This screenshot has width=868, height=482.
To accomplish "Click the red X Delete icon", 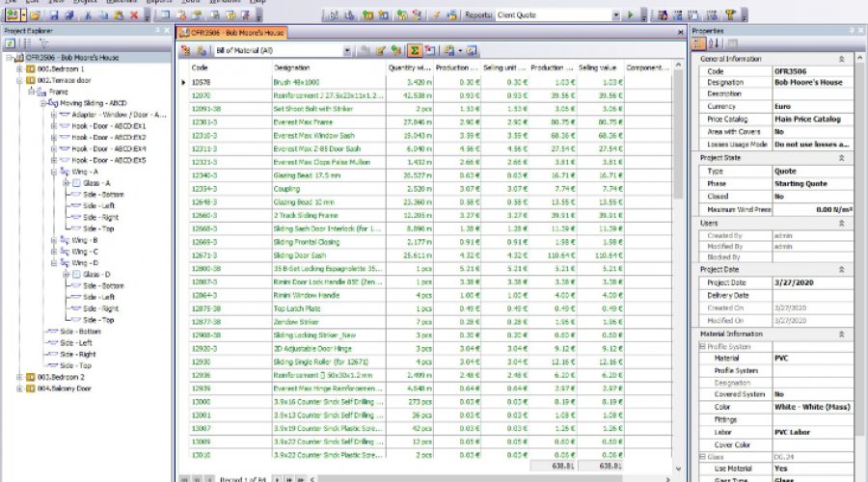I will 134,14.
